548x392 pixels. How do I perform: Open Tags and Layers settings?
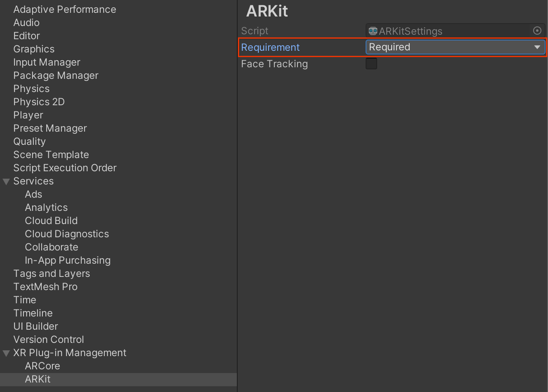coord(52,274)
